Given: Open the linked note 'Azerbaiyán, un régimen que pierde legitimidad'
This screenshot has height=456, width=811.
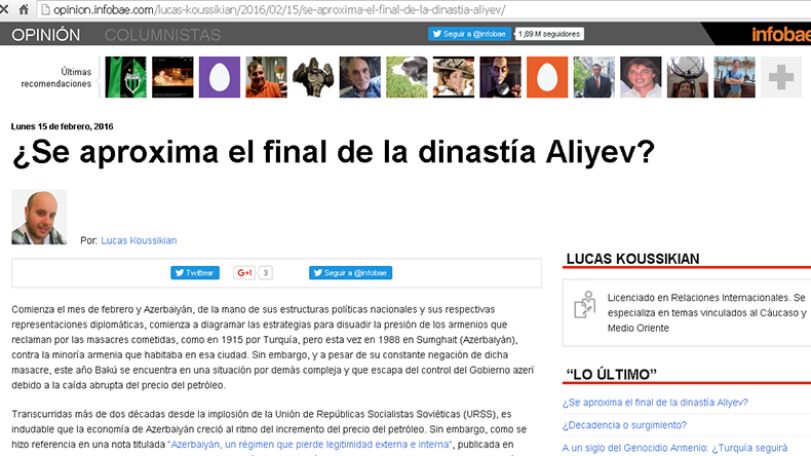Looking at the screenshot, I should pyautogui.click(x=311, y=444).
